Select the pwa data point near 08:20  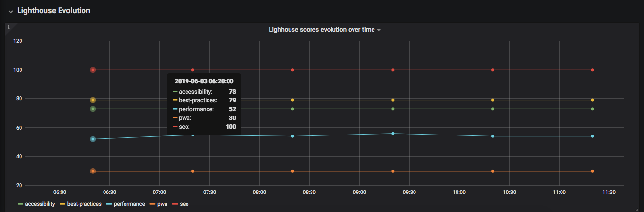tap(292, 171)
